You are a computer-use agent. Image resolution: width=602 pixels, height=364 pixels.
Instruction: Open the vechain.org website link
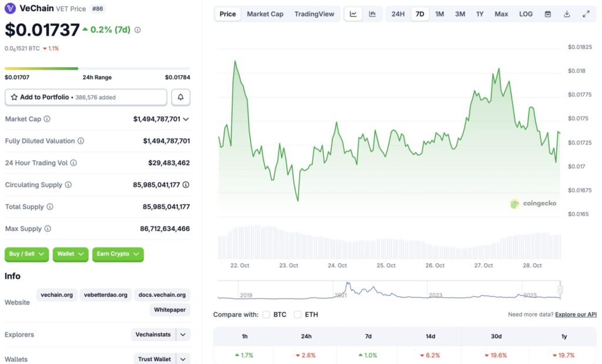[57, 295]
